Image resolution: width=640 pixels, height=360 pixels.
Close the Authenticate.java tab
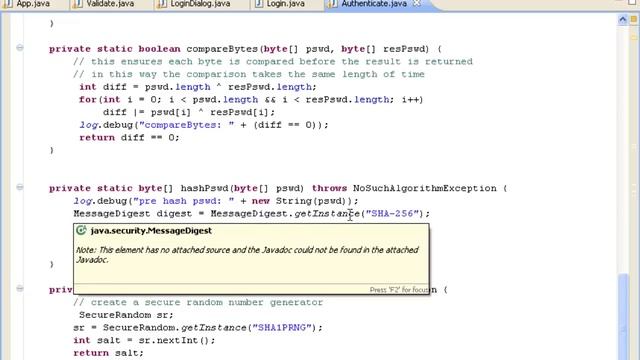417,4
